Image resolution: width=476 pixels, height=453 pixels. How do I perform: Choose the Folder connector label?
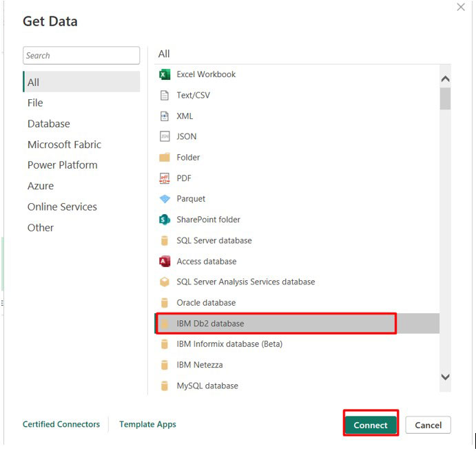coord(188,158)
